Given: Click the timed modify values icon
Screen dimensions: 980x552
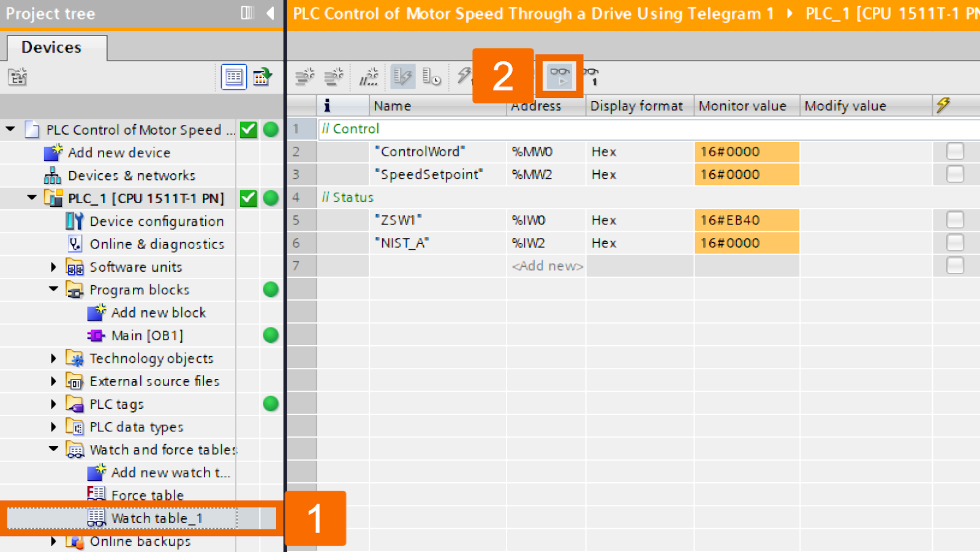Looking at the screenshot, I should [432, 76].
